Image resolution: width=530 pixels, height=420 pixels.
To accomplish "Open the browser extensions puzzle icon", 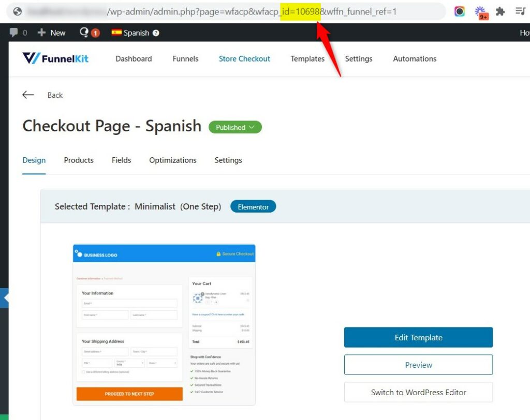I will coord(500,11).
